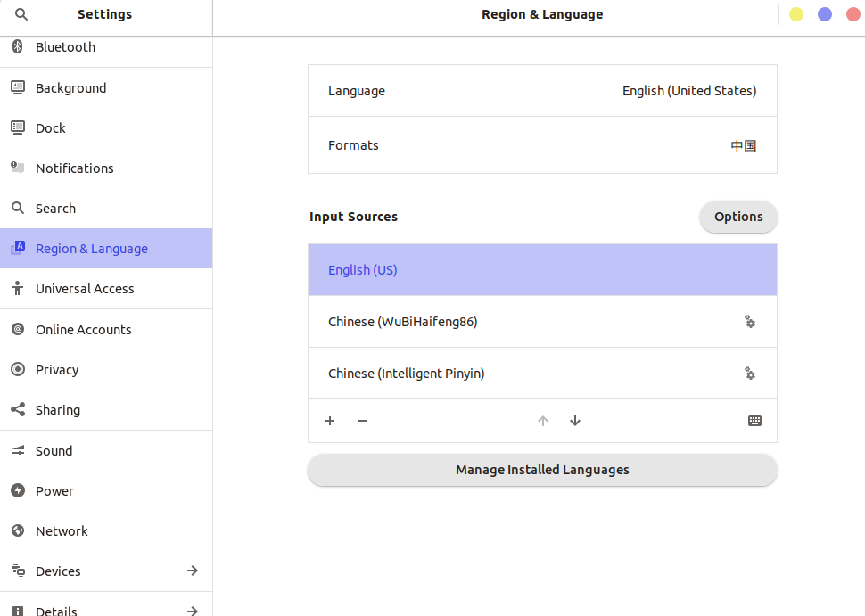Image resolution: width=865 pixels, height=616 pixels.
Task: Click the Bluetooth icon in sidebar
Action: [x=17, y=47]
